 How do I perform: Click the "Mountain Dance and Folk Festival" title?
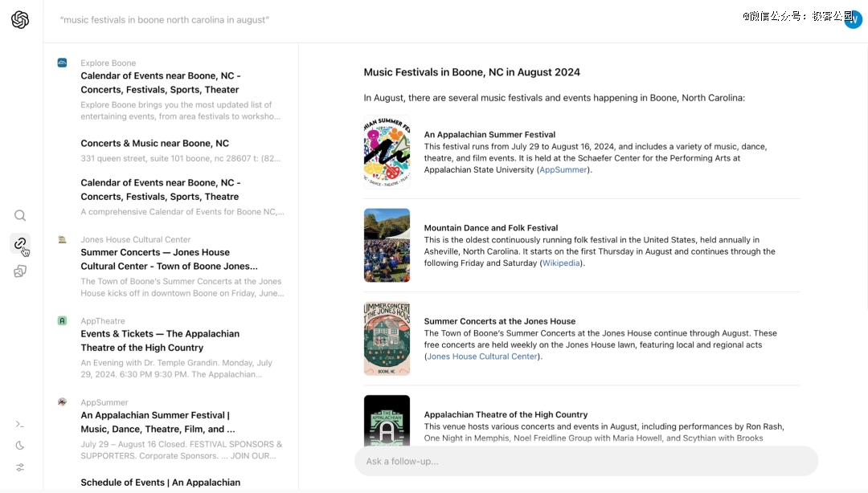pos(491,228)
